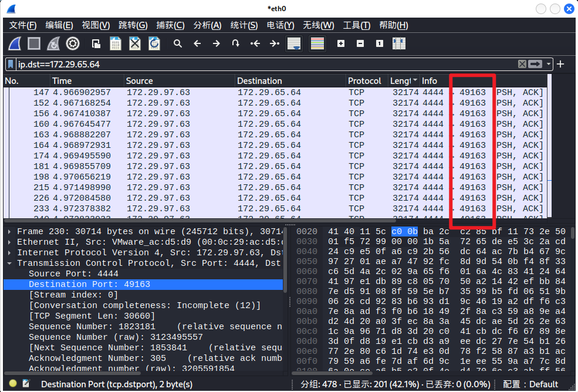Image resolution: width=578 pixels, height=392 pixels.
Task: Toggle auto-scroll during live capture
Action: tap(293, 43)
